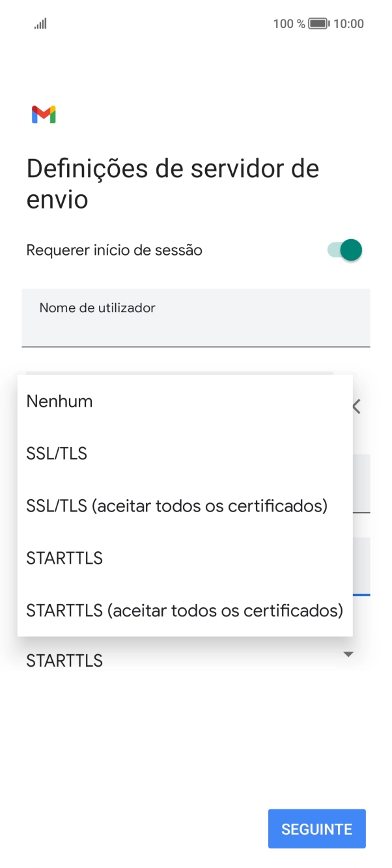This screenshot has width=392, height=868.
Task: Click the Definições de servidor de envio heading
Action: 172,184
